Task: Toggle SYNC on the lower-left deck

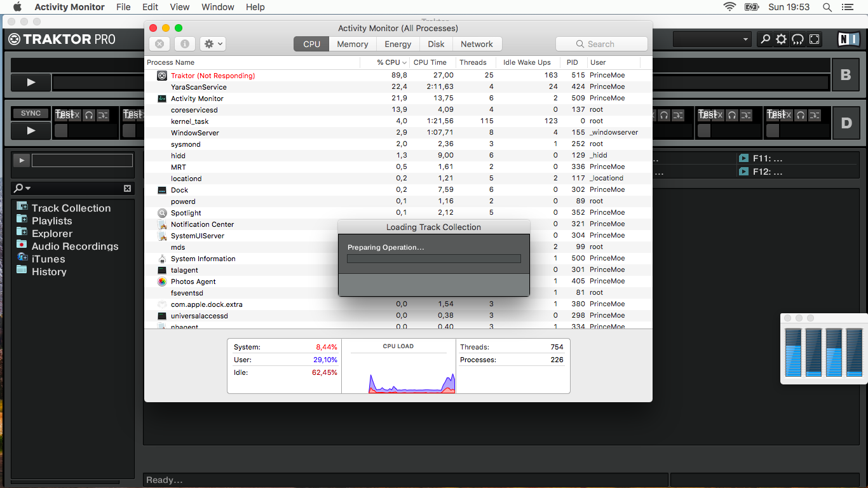Action: click(31, 114)
